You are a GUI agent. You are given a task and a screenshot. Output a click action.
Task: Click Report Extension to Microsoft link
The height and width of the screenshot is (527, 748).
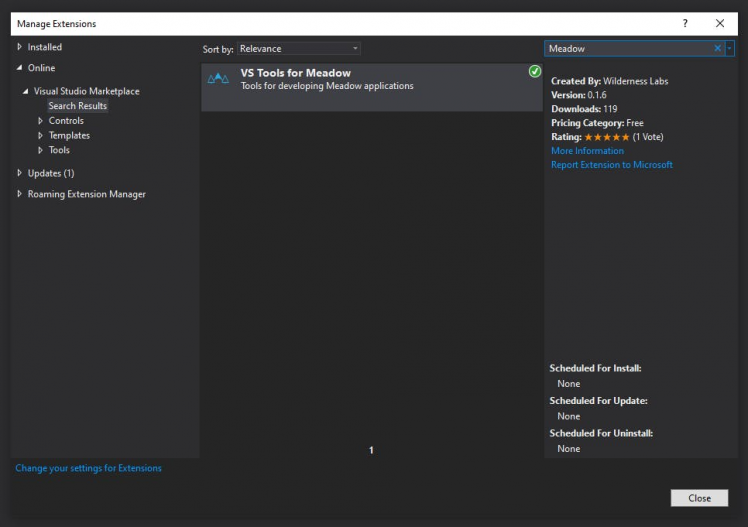(x=611, y=165)
